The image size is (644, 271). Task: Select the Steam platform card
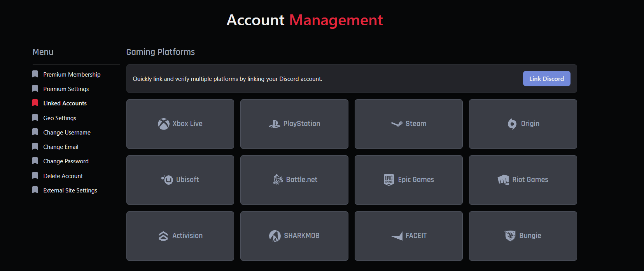pos(409,124)
